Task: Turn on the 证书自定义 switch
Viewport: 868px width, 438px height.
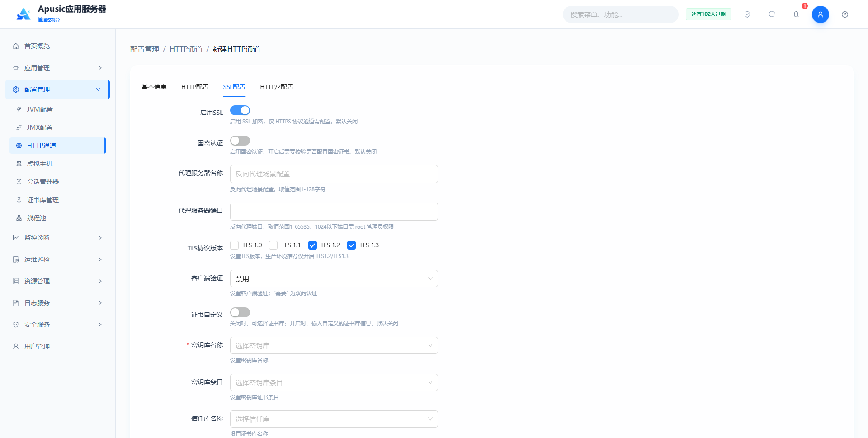Action: [x=240, y=312]
